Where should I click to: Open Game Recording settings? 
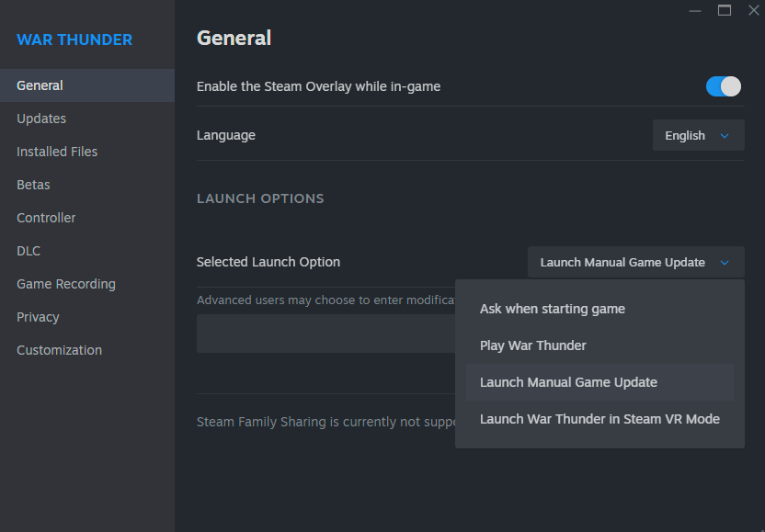[66, 284]
